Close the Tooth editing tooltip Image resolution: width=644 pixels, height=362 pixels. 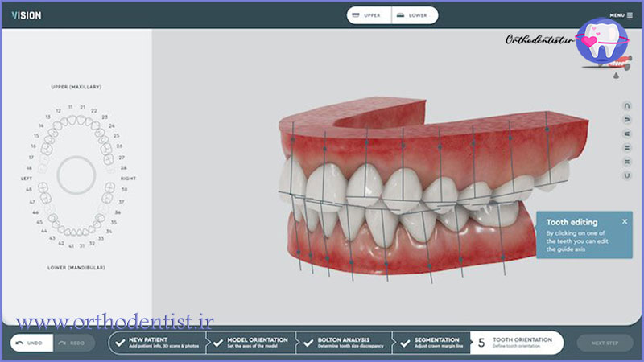point(625,220)
